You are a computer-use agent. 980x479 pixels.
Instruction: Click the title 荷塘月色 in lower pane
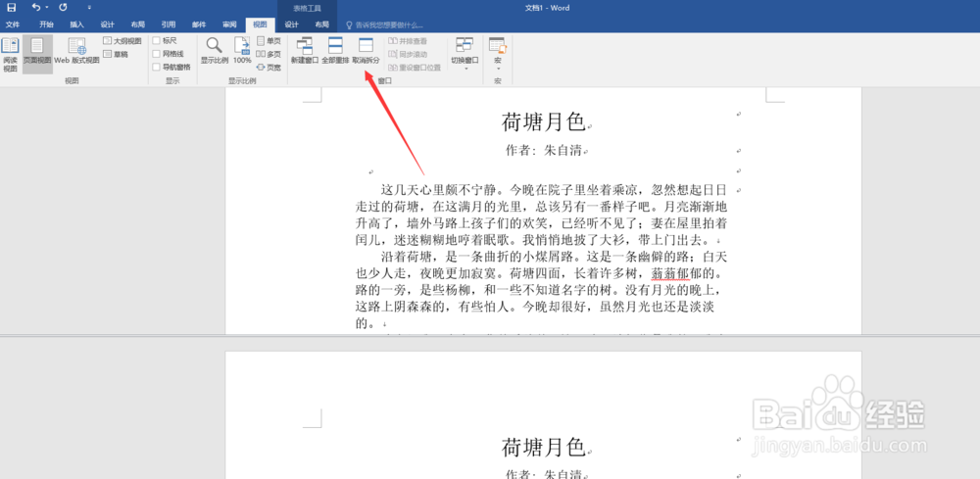click(543, 447)
